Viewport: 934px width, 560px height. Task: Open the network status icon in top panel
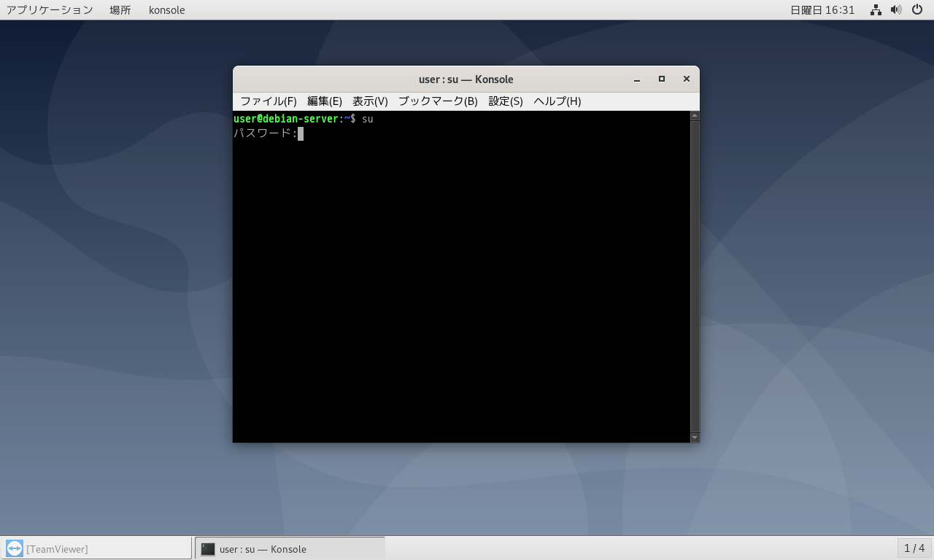(876, 10)
